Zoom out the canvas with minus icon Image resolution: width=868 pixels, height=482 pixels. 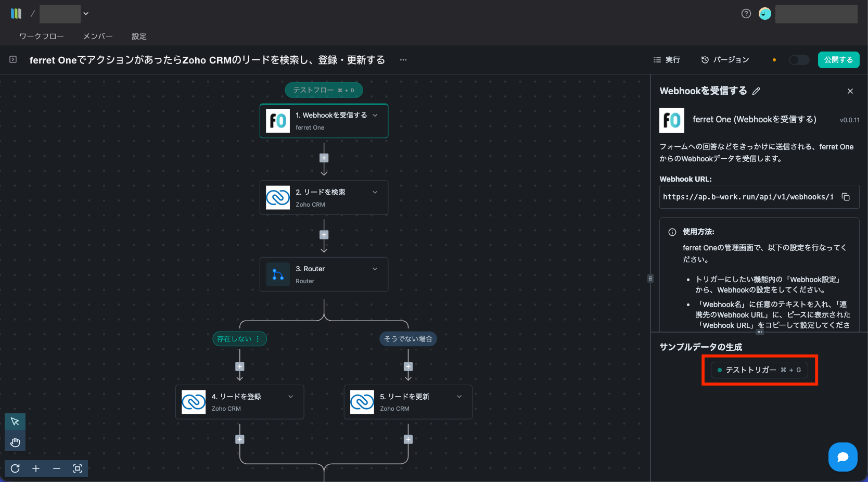tap(57, 468)
